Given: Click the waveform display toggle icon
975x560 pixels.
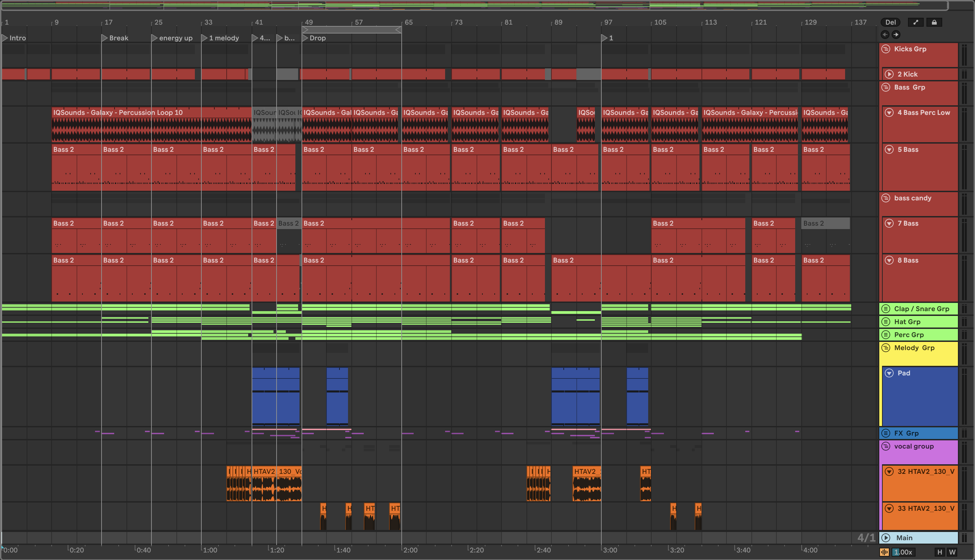Looking at the screenshot, I should [884, 552].
